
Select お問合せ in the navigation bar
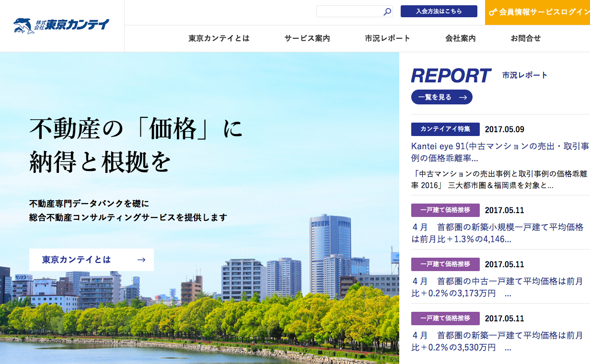pyautogui.click(x=525, y=38)
